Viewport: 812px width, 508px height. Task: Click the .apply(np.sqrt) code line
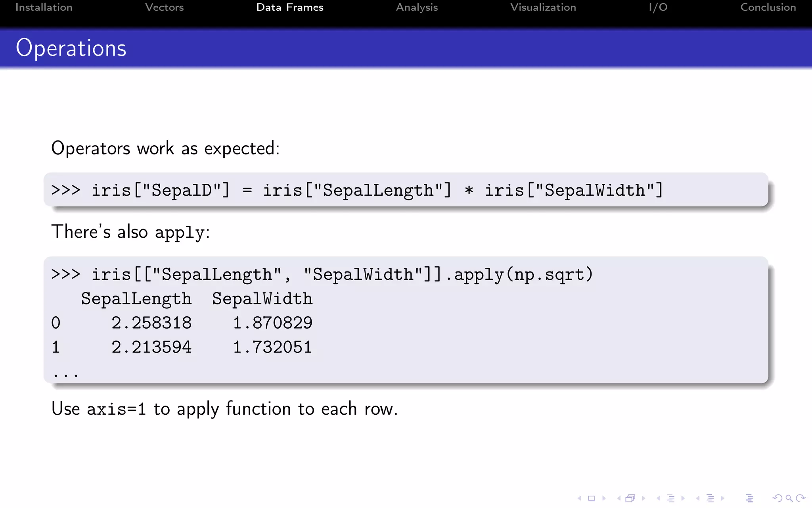click(322, 275)
